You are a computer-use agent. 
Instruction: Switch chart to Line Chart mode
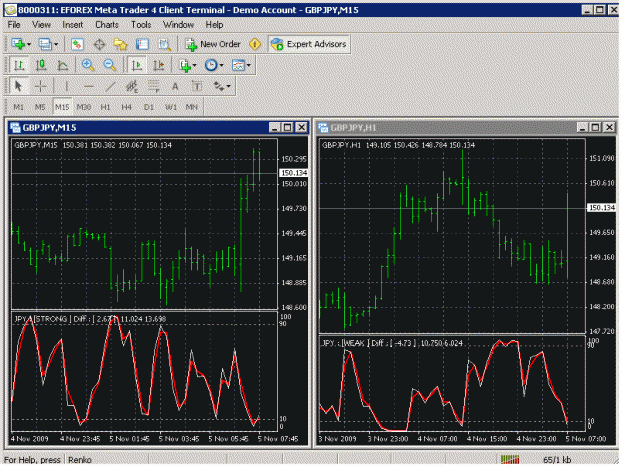click(x=62, y=65)
